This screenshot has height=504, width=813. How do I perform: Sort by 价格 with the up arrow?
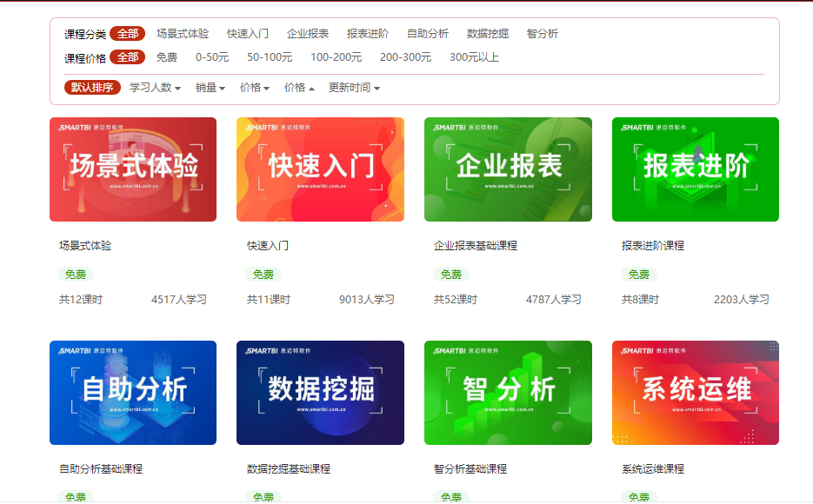299,88
